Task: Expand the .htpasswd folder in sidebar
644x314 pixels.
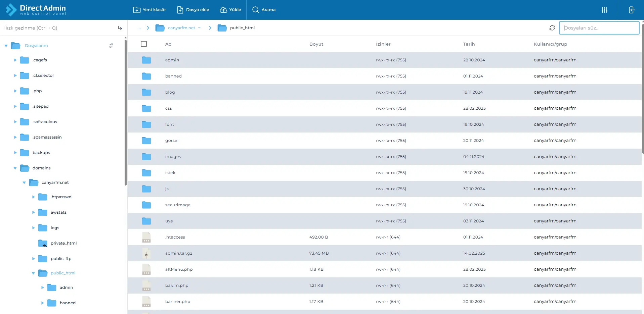Action: (33, 197)
